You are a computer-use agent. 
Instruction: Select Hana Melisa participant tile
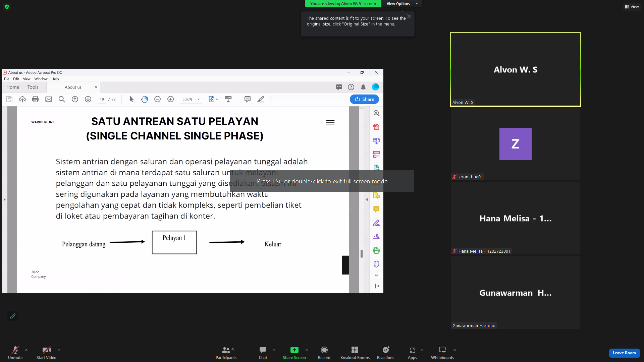(515, 218)
